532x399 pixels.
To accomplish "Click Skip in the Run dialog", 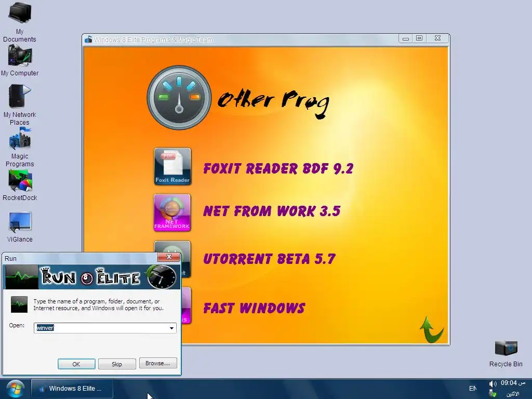I will click(117, 364).
